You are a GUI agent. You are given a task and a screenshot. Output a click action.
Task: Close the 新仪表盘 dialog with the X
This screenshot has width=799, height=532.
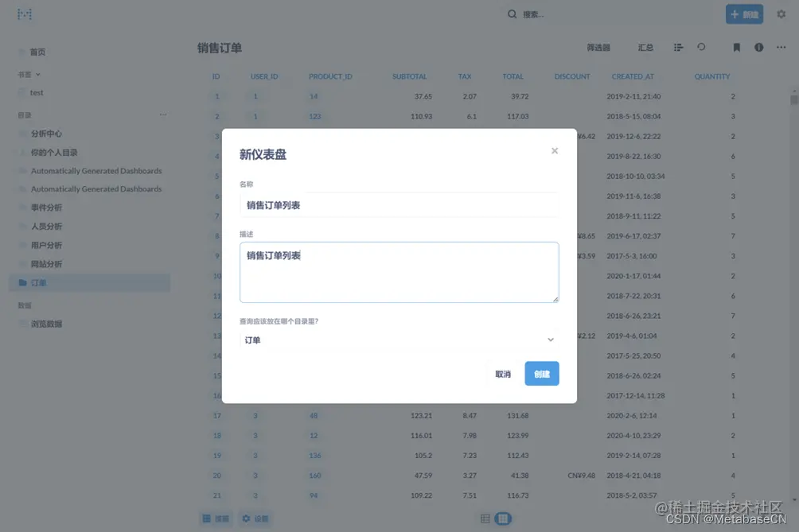coord(555,150)
